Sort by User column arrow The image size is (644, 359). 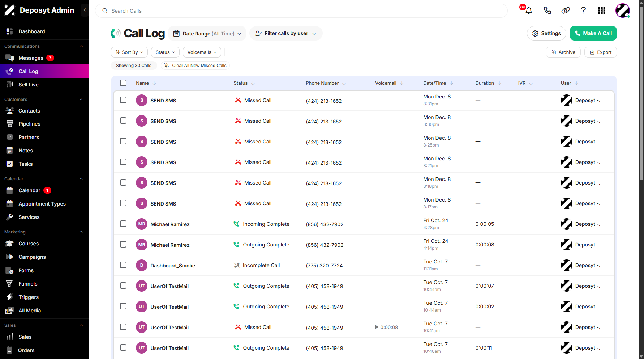(x=576, y=83)
